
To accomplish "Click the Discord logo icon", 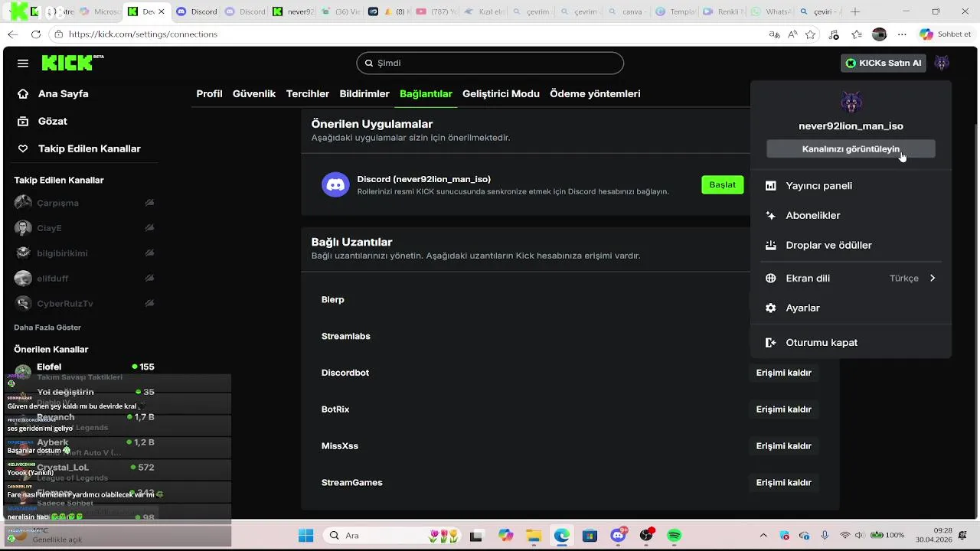I will (x=335, y=184).
